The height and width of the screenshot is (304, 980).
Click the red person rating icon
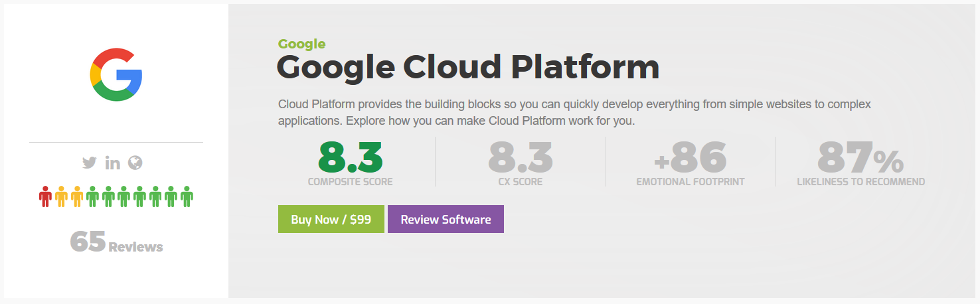click(x=45, y=196)
